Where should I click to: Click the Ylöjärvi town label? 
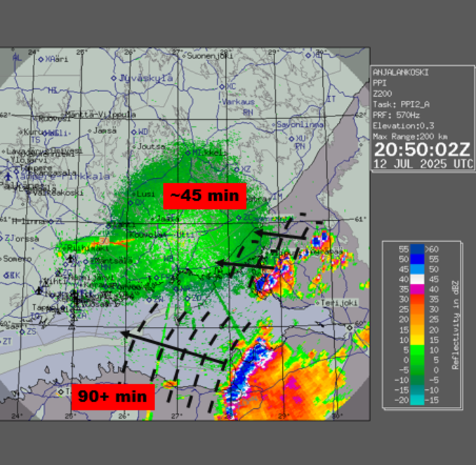29,159
